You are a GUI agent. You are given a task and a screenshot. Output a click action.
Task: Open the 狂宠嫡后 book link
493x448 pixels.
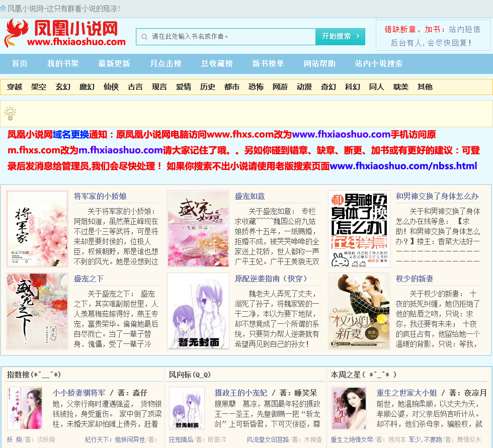[181, 439]
